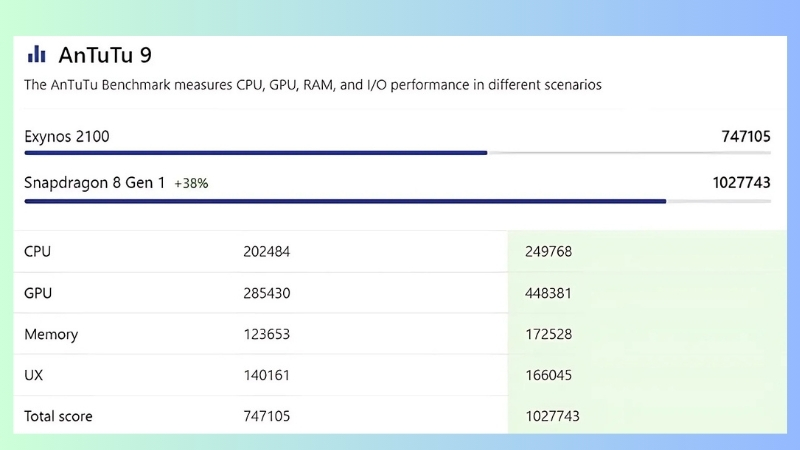
Task: Click 747105 in the Total score row
Action: click(267, 416)
